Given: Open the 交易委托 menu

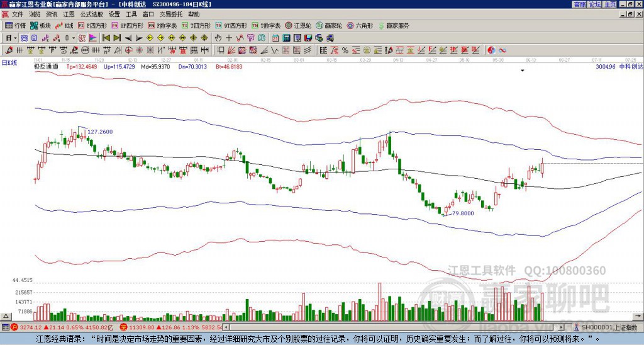Looking at the screenshot, I should tap(171, 14).
